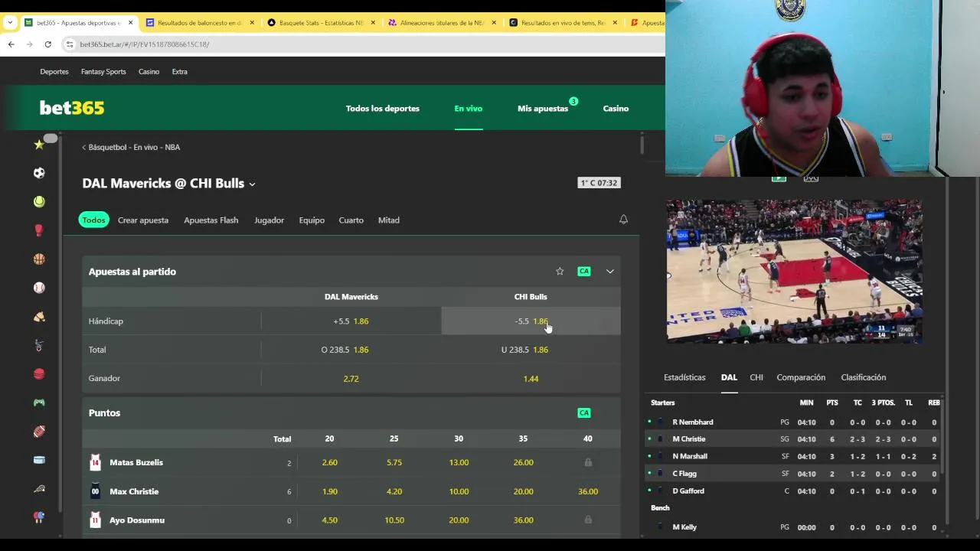Open the Favorites star in sports sidebar
Viewport: 980px width, 551px height.
coord(39,145)
